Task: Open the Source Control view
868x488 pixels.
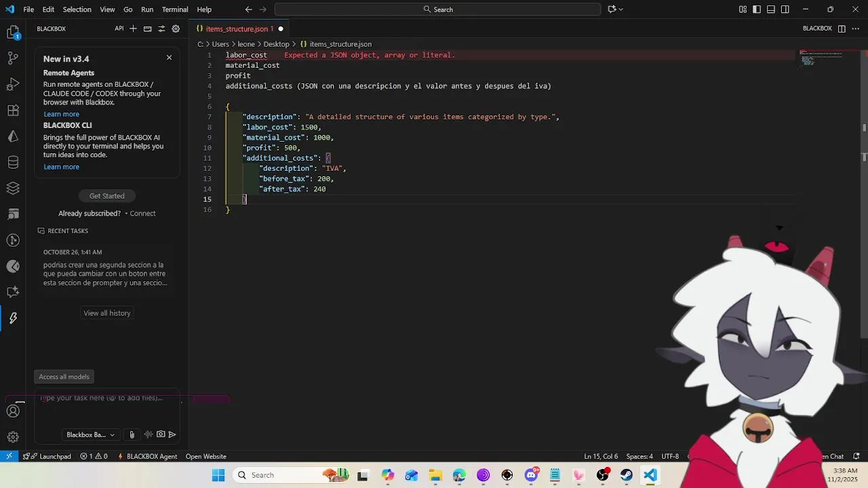Action: coord(13,58)
